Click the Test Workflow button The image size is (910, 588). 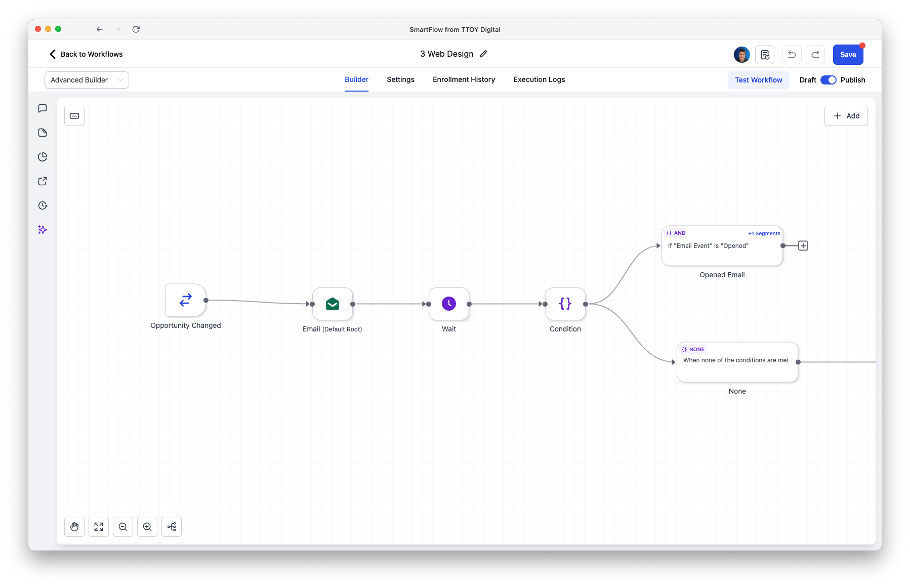coord(758,79)
